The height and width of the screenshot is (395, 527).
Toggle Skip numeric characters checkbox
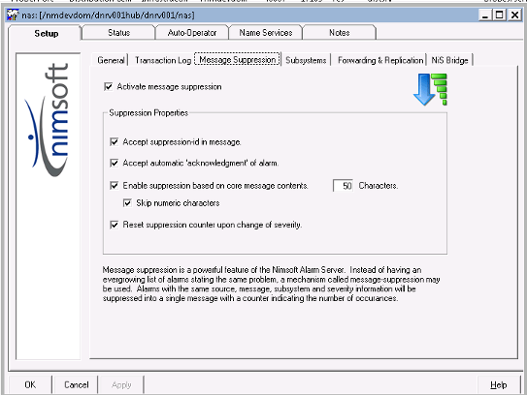(127, 203)
